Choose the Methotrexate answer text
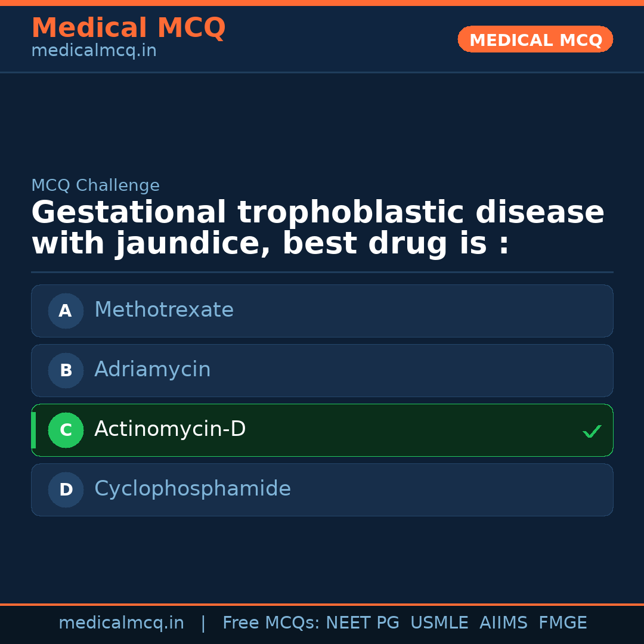 (x=164, y=310)
